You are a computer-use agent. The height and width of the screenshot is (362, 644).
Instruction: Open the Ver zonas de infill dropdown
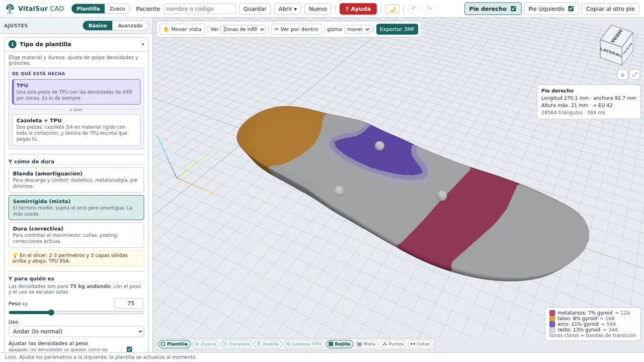click(x=244, y=29)
